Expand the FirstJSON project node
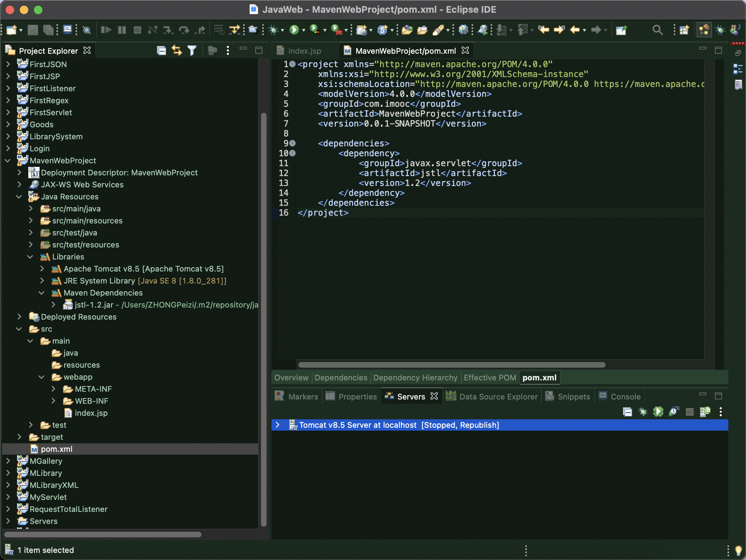The image size is (746, 560). [x=8, y=64]
